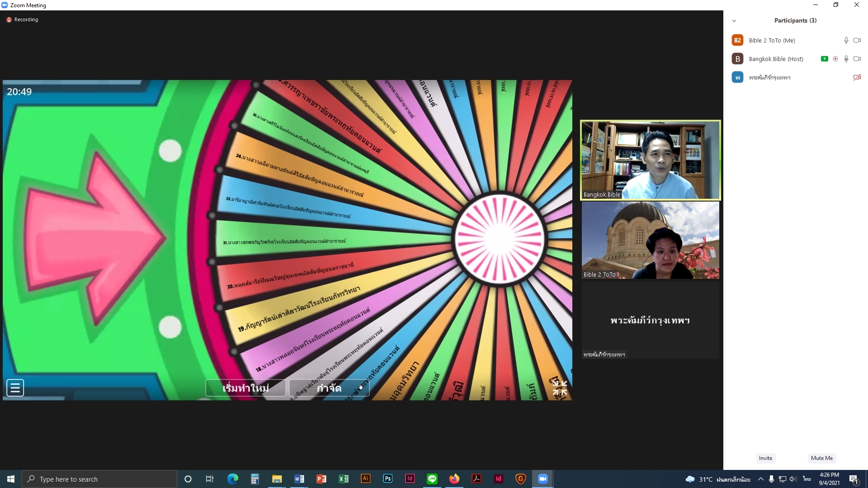Open File Explorer from taskbar

(x=277, y=479)
